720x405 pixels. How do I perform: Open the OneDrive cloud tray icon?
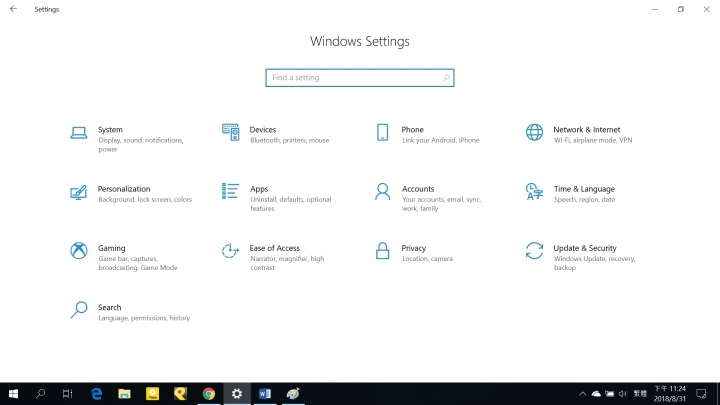[x=596, y=394]
